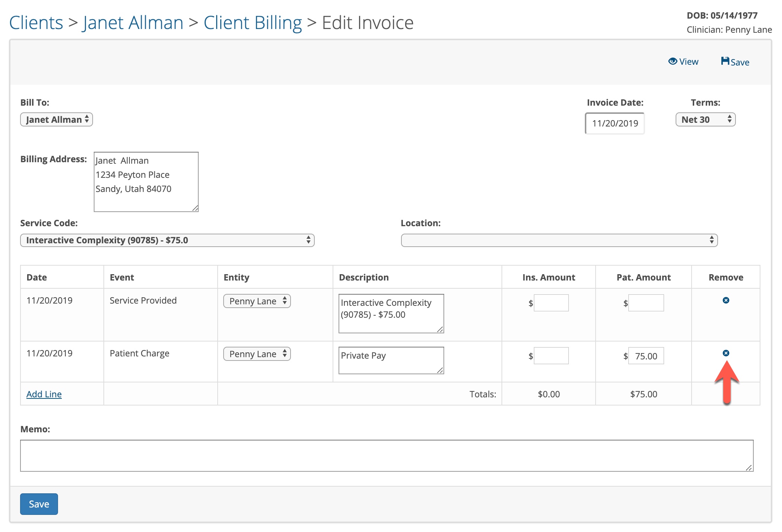Remove the Patient Charge line item

tap(725, 353)
